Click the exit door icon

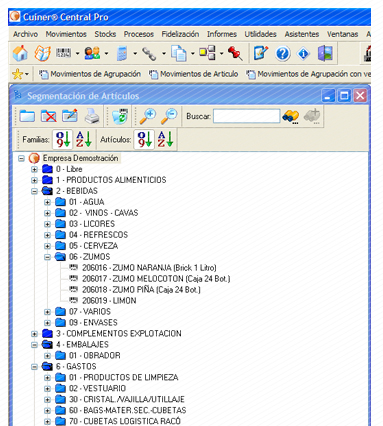point(325,53)
